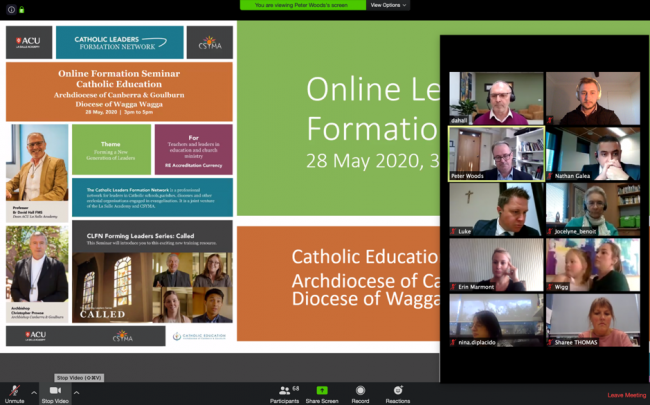650x405 pixels.
Task: Open the Participants panel
Action: click(284, 394)
